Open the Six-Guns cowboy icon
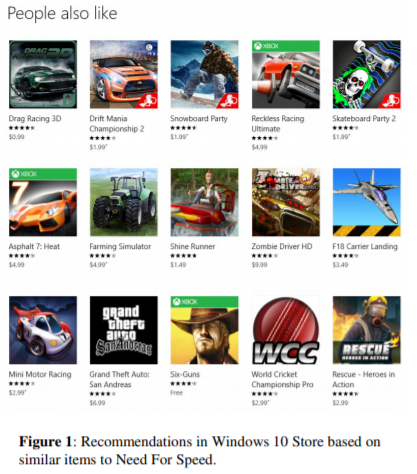The image size is (417, 474). tap(205, 330)
